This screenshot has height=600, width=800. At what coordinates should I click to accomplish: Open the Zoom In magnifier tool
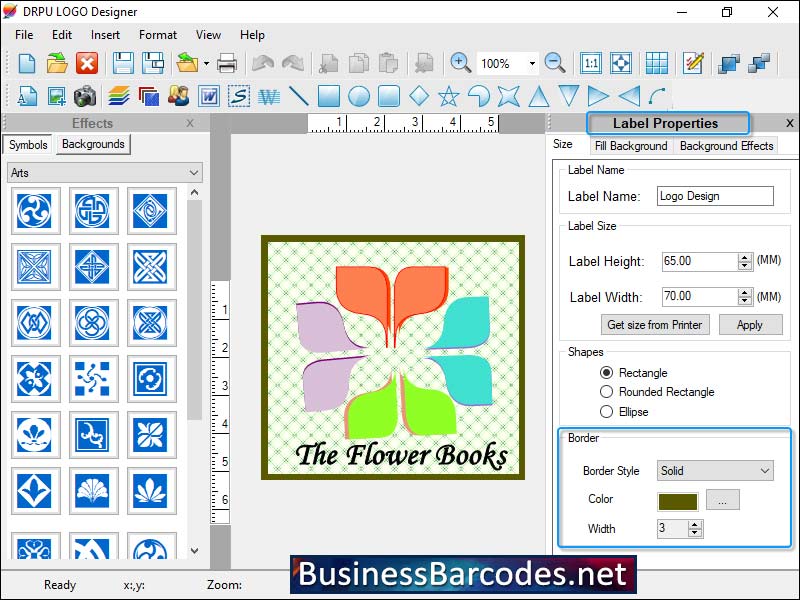[x=460, y=62]
